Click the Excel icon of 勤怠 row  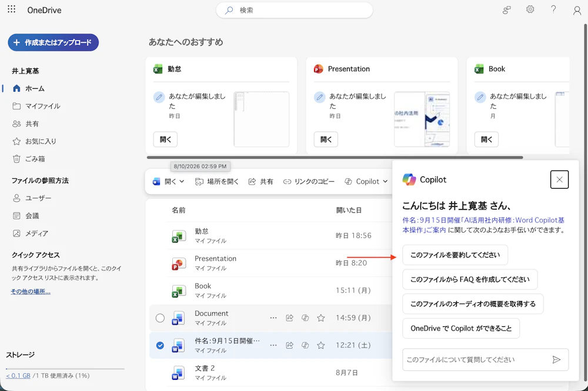click(x=179, y=236)
